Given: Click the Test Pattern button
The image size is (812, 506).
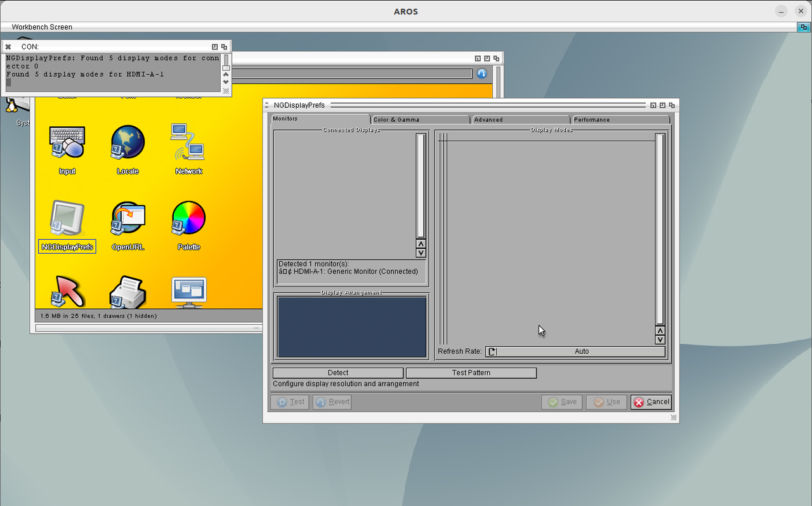Looking at the screenshot, I should tap(471, 373).
